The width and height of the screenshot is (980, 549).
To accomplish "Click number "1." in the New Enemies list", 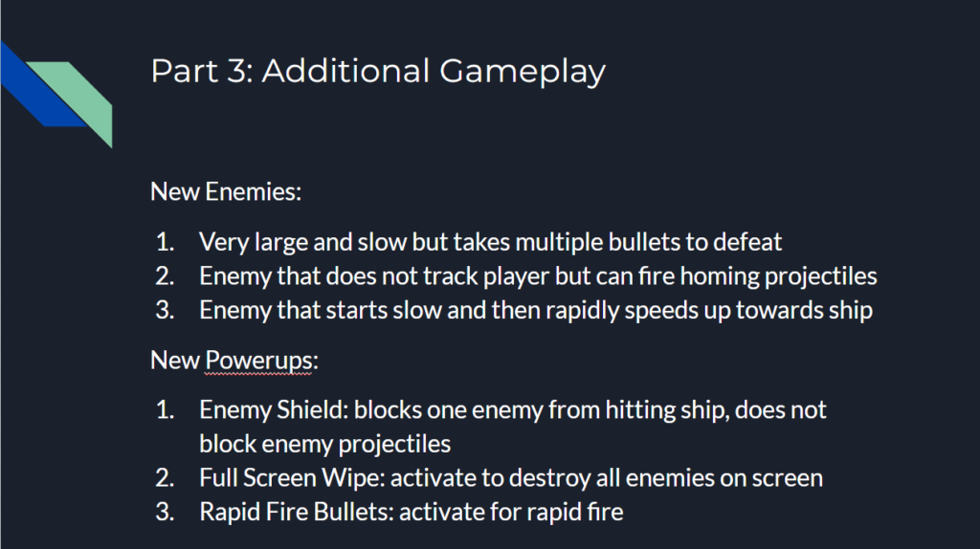I will click(167, 242).
